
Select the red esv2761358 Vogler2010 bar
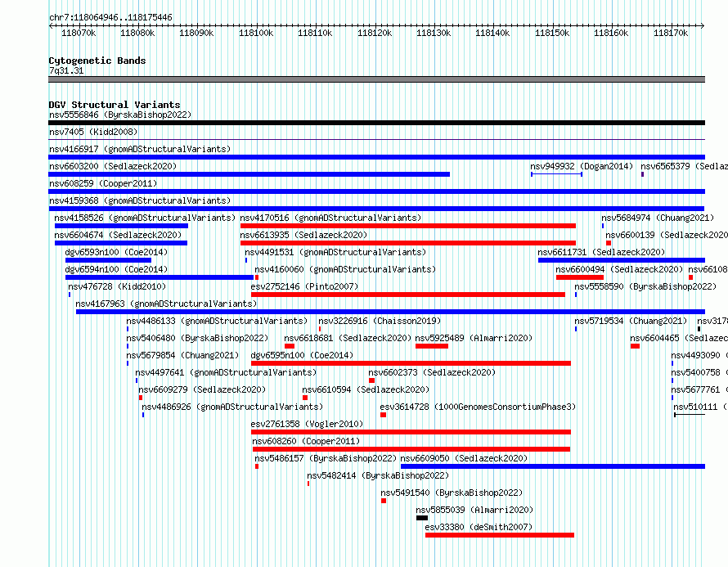coord(411,432)
